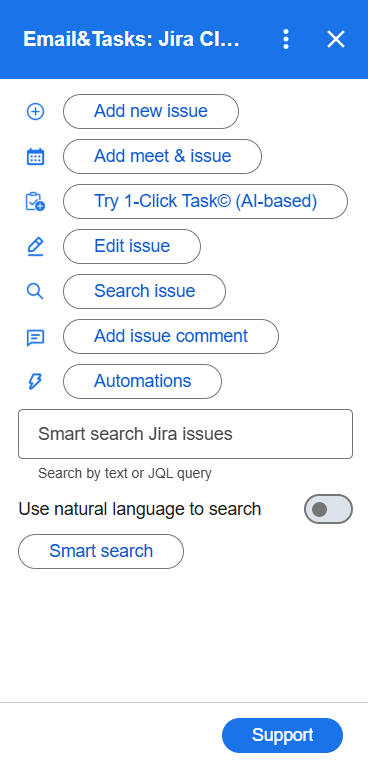368x761 pixels.
Task: Click Add issue comment button
Action: [171, 336]
